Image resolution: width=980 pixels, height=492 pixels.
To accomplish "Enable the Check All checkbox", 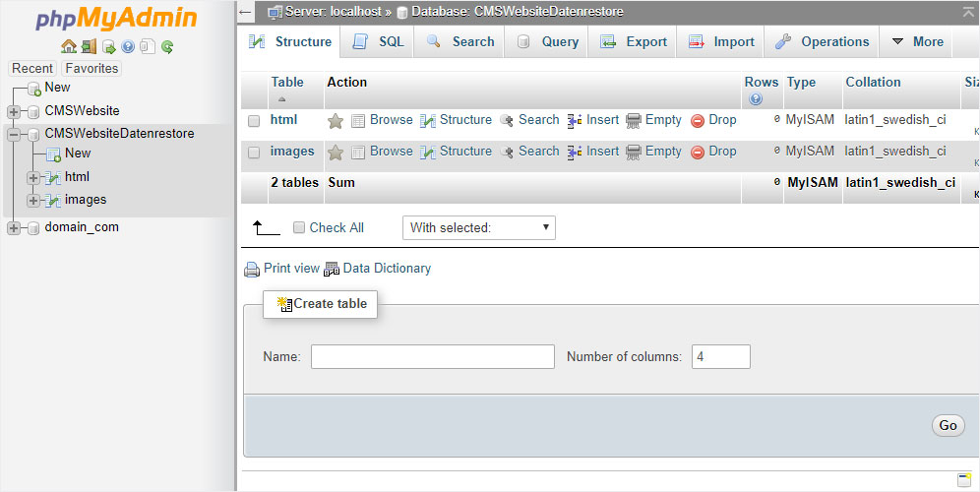I will tap(299, 227).
